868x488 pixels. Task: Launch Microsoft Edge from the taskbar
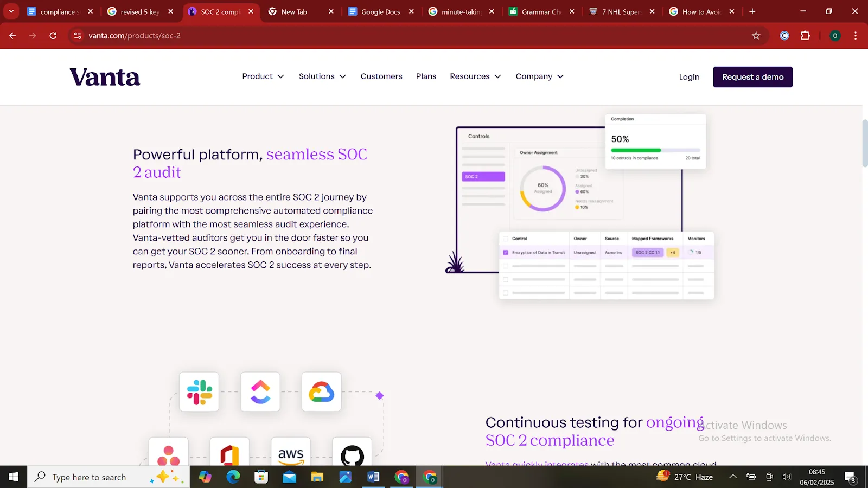(233, 477)
